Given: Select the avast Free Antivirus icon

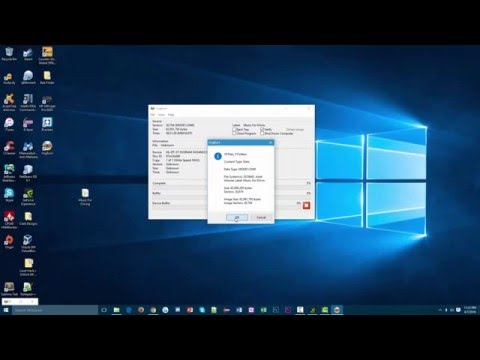Looking at the screenshot, I should click(x=9, y=102).
